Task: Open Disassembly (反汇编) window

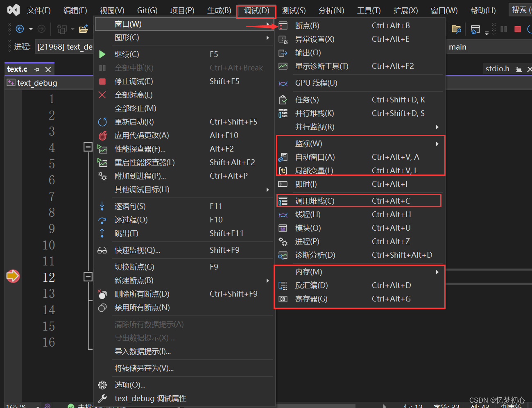Action: point(311,286)
